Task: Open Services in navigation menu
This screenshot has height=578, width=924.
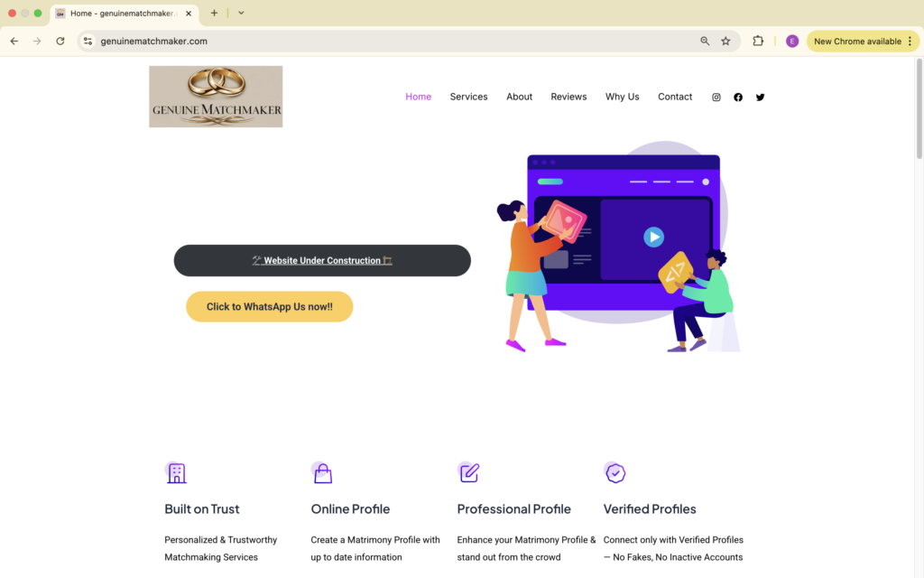Action: [x=468, y=97]
